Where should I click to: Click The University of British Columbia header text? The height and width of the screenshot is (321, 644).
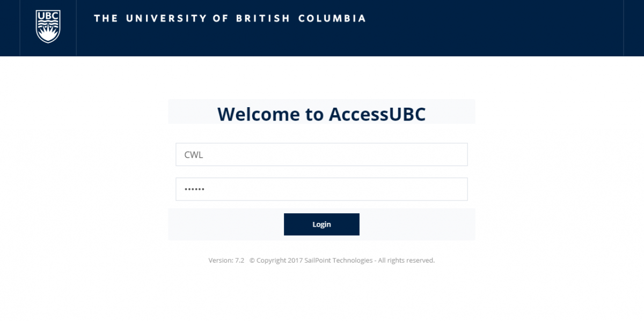[x=230, y=19]
